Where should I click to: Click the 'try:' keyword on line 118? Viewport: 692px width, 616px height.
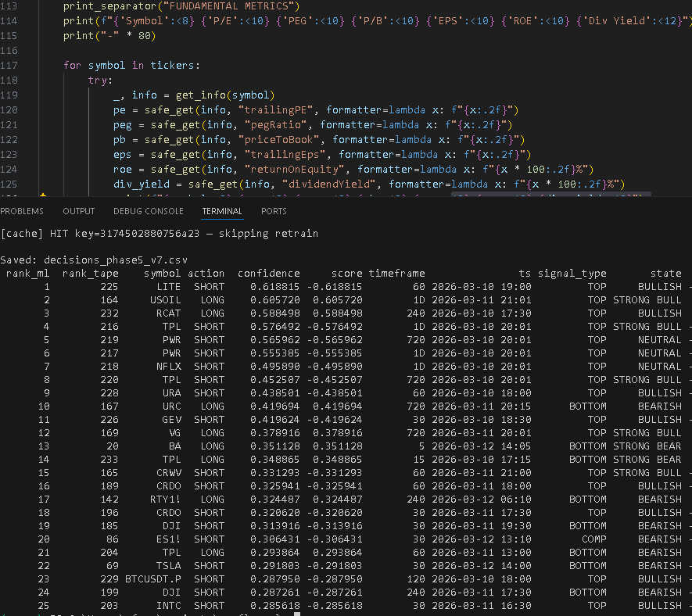[x=100, y=81]
